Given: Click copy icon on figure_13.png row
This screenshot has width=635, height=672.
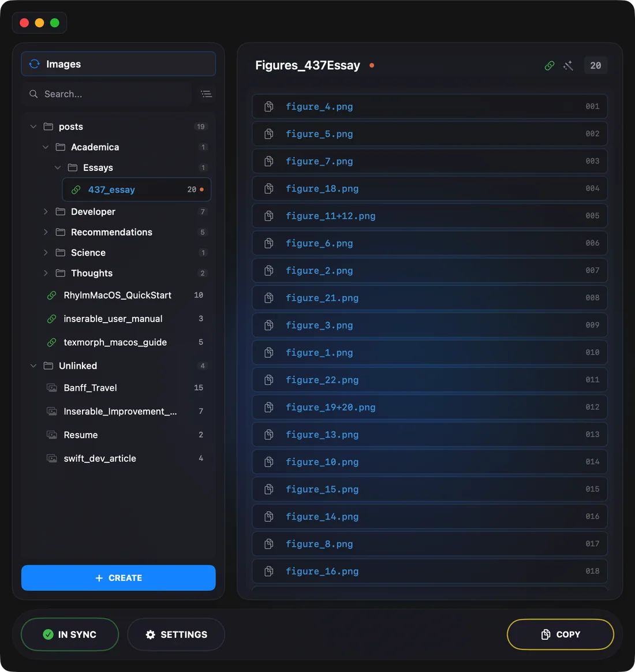Looking at the screenshot, I should pos(268,435).
